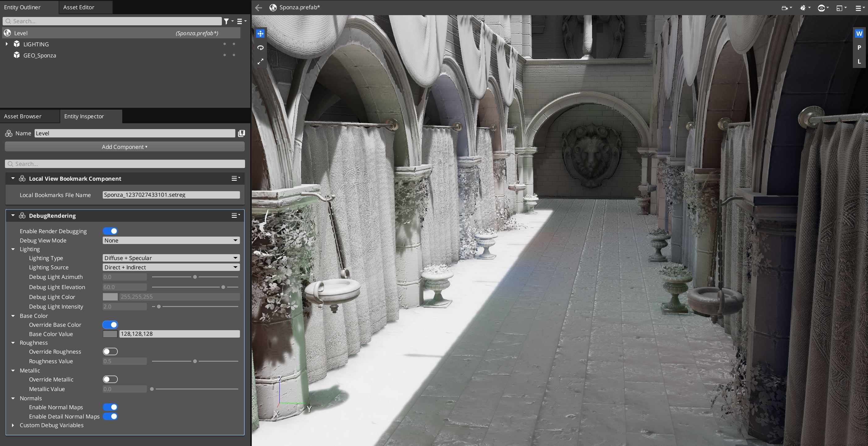Expand the LIGHTING entity tree item
The image size is (868, 446).
[x=7, y=44]
